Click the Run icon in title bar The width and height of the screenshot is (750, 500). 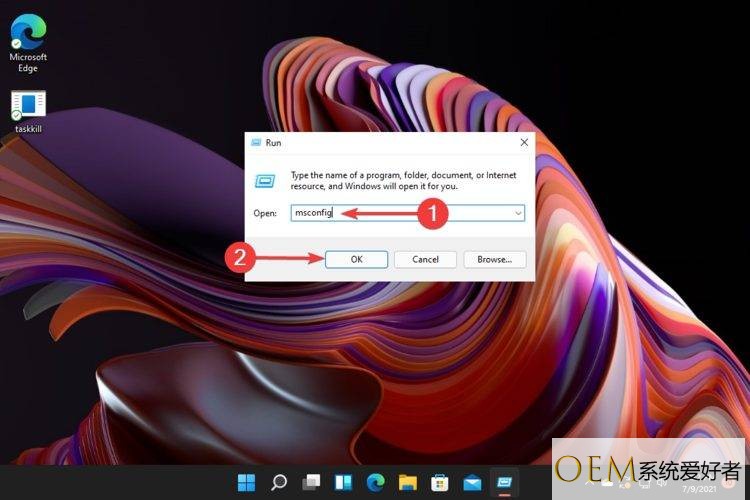[256, 143]
